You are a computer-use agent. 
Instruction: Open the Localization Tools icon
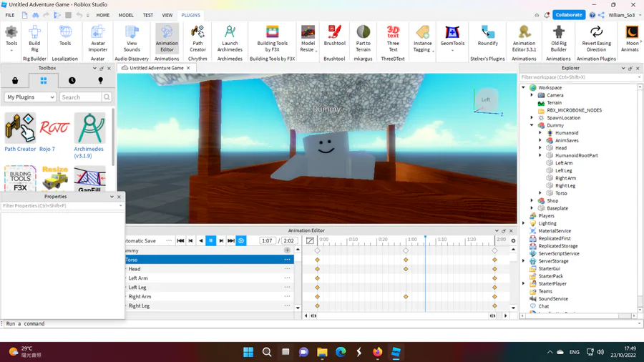(x=65, y=36)
